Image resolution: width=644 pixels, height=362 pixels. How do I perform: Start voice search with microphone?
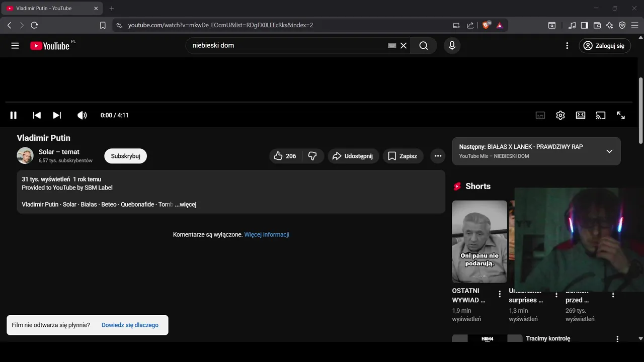click(x=452, y=46)
